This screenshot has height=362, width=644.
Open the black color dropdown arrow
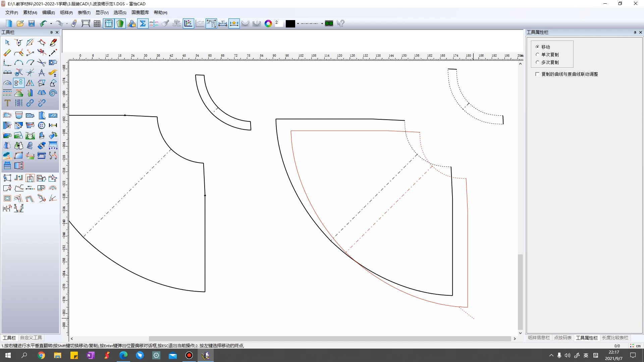click(x=298, y=23)
